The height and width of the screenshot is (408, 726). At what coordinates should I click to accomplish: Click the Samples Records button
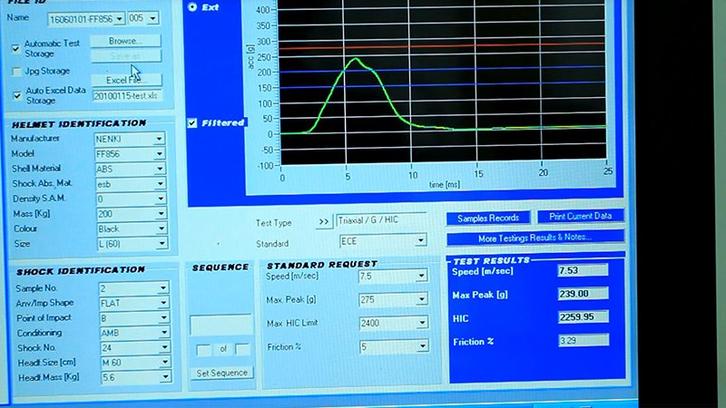488,218
